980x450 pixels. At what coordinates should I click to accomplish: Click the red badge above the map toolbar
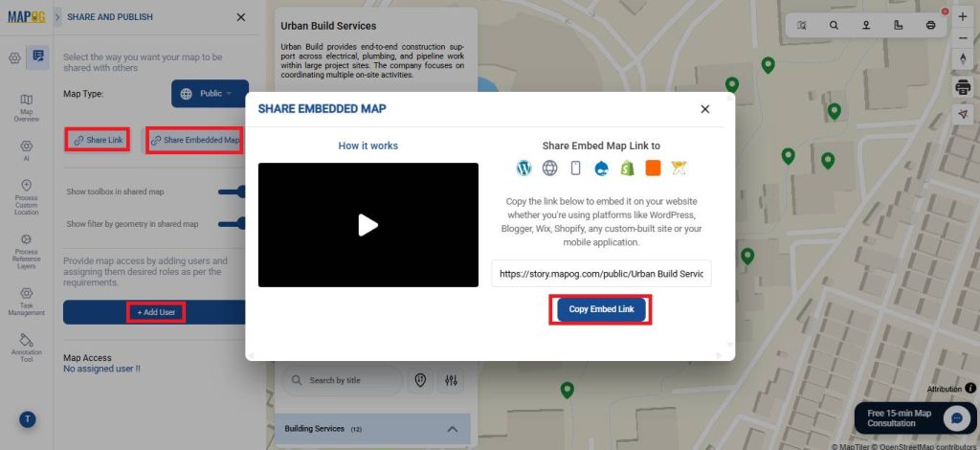[x=945, y=11]
